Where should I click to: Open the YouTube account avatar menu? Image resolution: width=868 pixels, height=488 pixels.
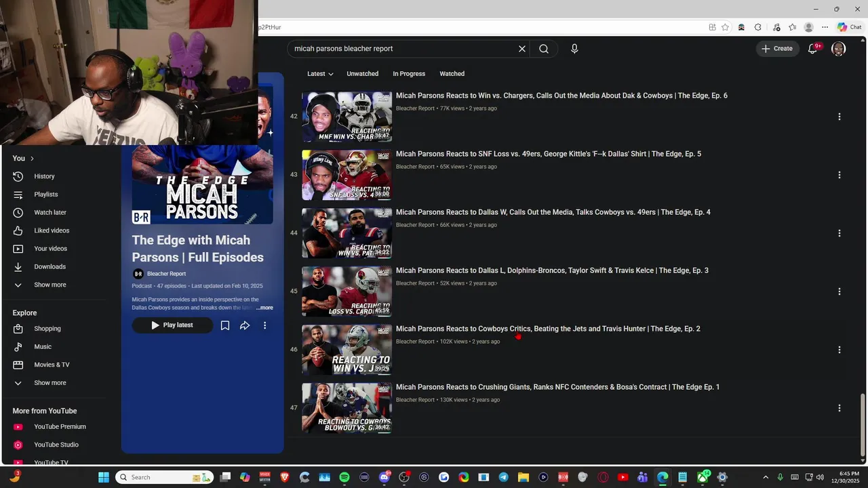click(839, 49)
